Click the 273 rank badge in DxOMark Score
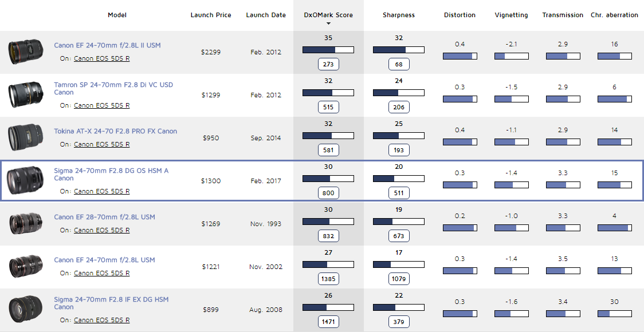Viewport: 644px width, 332px height. tap(328, 64)
